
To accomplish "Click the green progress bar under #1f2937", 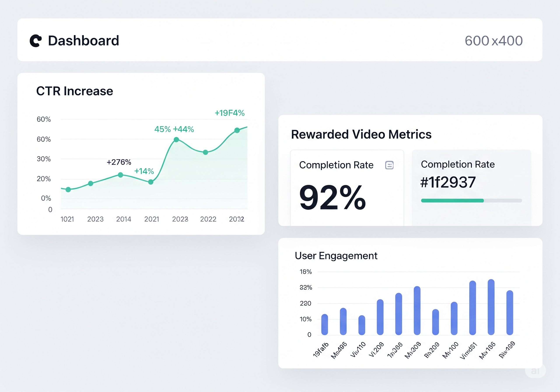I will [452, 200].
